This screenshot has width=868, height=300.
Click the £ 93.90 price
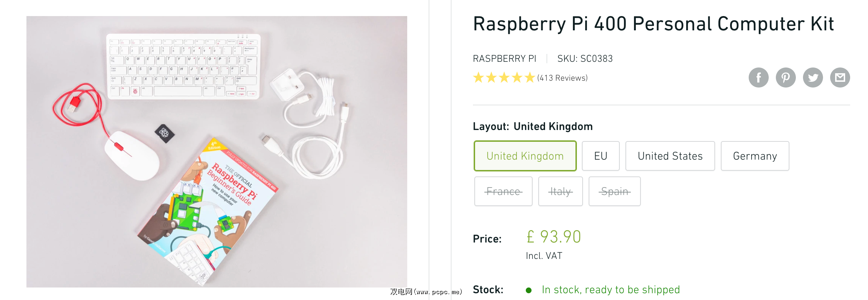(x=553, y=237)
